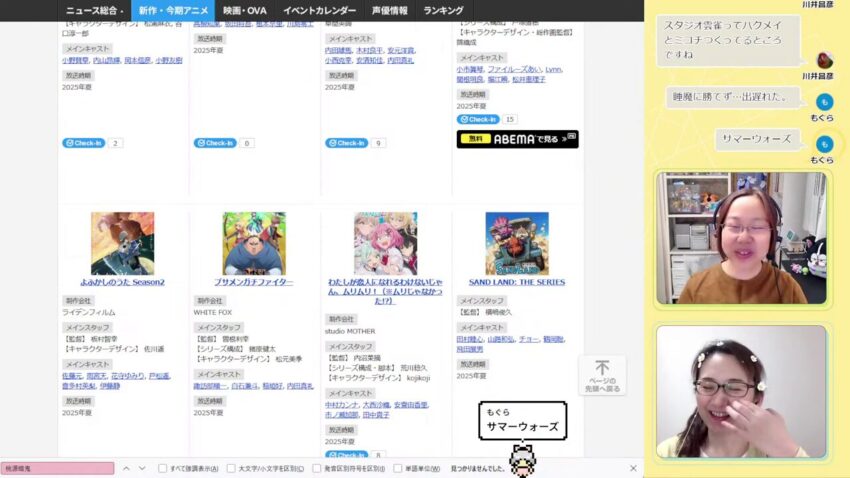
Task: Open the ランキング tab
Action: click(x=443, y=10)
